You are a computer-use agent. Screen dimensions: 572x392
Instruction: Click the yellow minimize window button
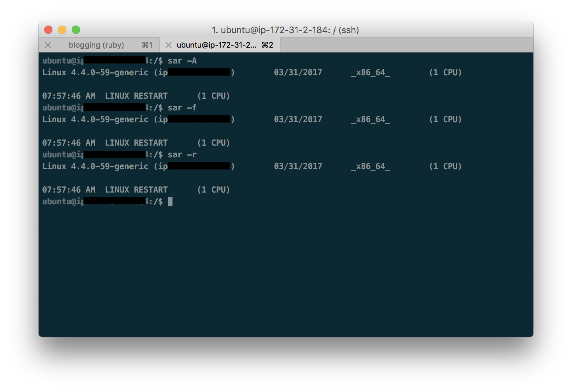coord(62,30)
